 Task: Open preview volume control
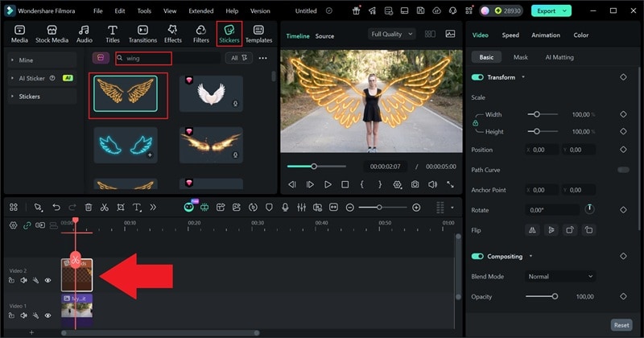click(432, 184)
